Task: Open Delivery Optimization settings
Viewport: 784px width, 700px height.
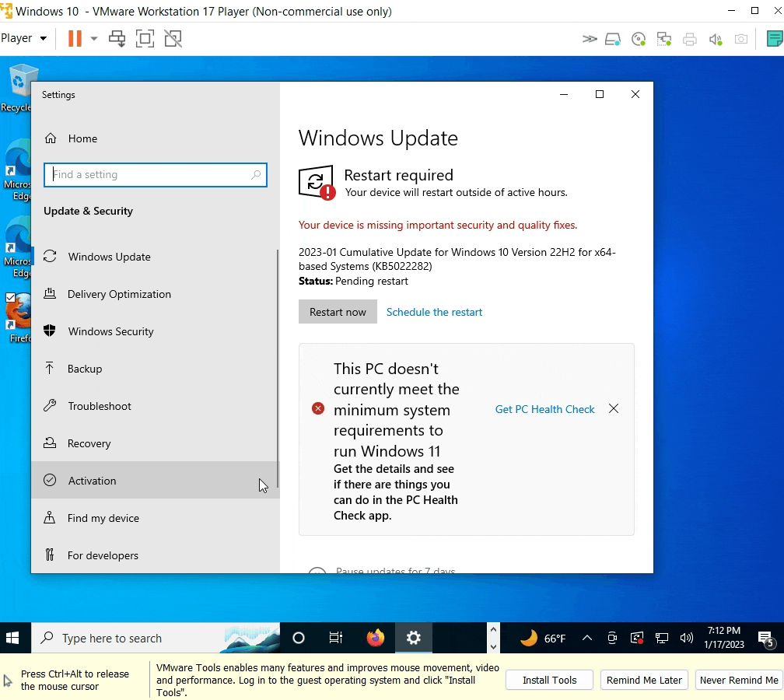Action: [x=156, y=294]
